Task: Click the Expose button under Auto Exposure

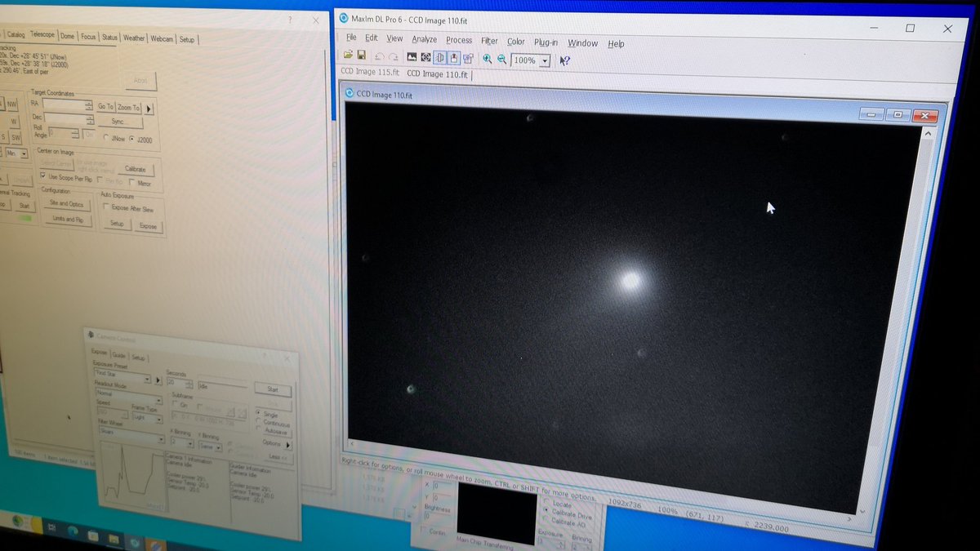Action: click(147, 226)
